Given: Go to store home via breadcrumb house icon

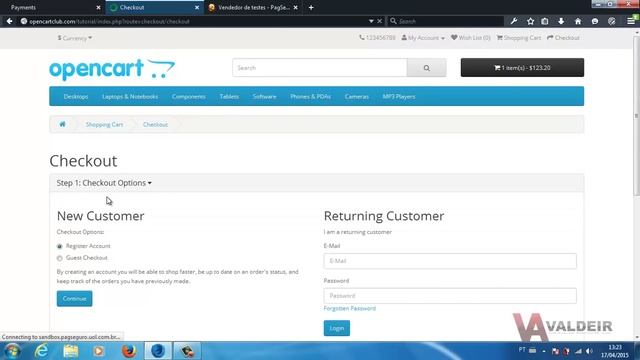Looking at the screenshot, I should click(x=62, y=124).
